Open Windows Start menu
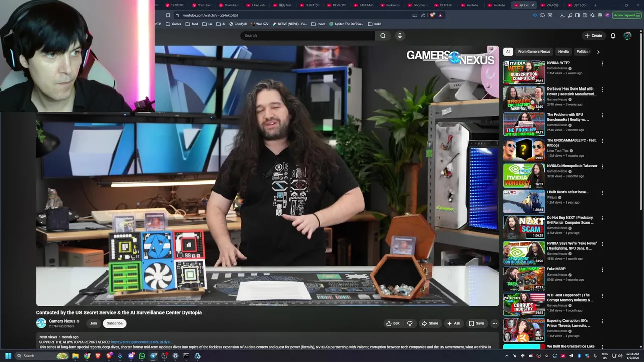Viewport: 644px width, 362px height. 8,356
